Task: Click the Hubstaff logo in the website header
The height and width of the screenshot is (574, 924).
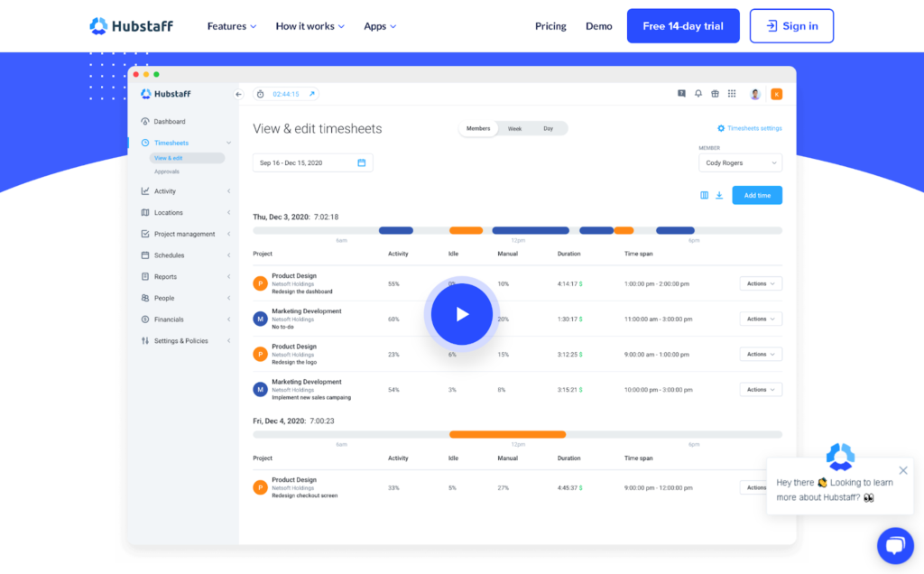Action: coord(132,26)
